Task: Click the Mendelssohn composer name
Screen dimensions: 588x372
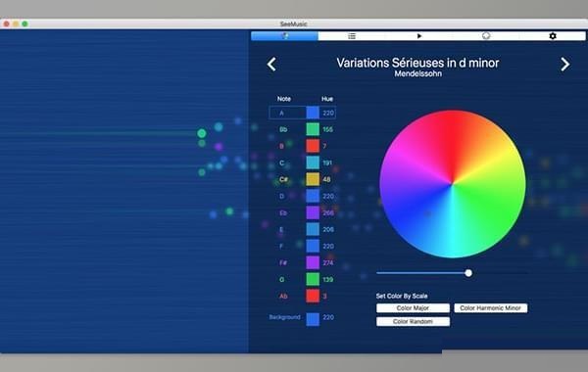Action: pos(418,73)
